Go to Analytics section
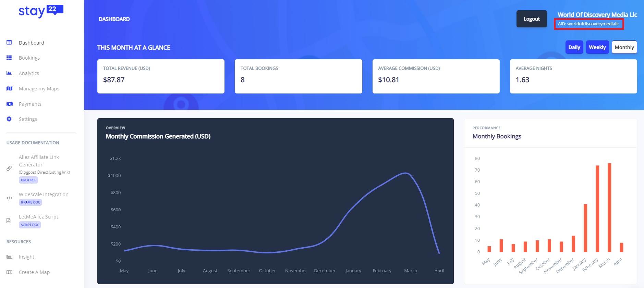 pos(29,73)
